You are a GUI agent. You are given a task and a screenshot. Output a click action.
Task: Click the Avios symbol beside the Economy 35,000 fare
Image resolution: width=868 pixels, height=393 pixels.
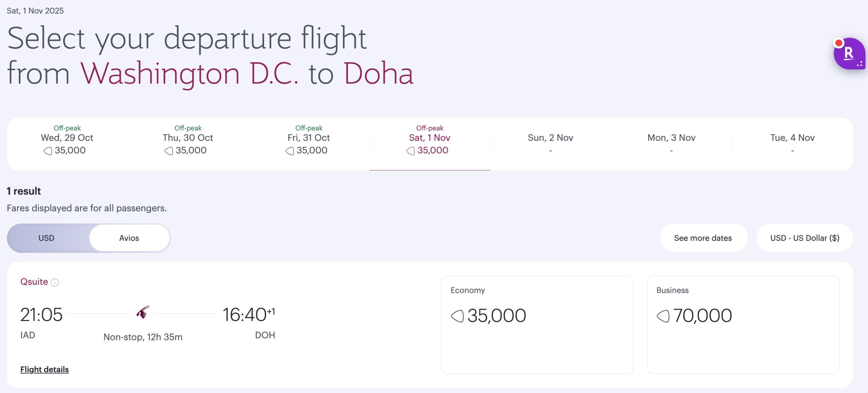[x=458, y=315]
